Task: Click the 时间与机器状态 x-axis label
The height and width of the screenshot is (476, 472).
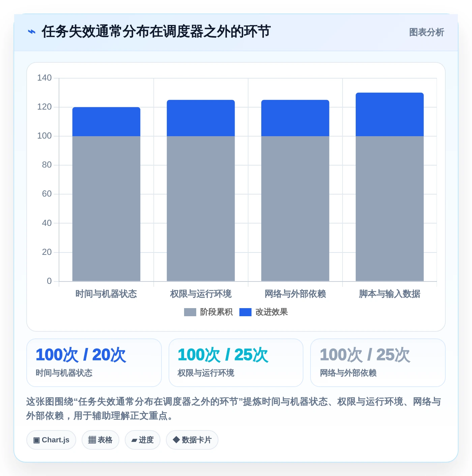Action: tap(106, 294)
